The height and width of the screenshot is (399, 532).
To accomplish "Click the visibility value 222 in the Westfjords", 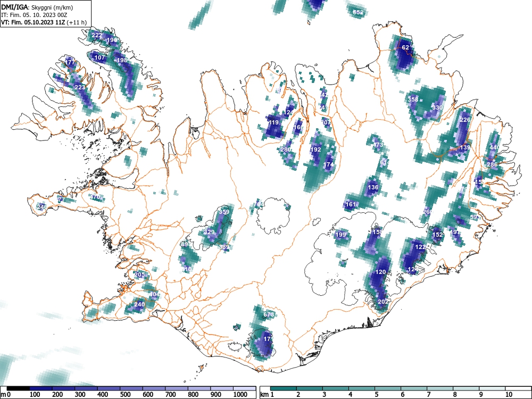I will pyautogui.click(x=97, y=35).
